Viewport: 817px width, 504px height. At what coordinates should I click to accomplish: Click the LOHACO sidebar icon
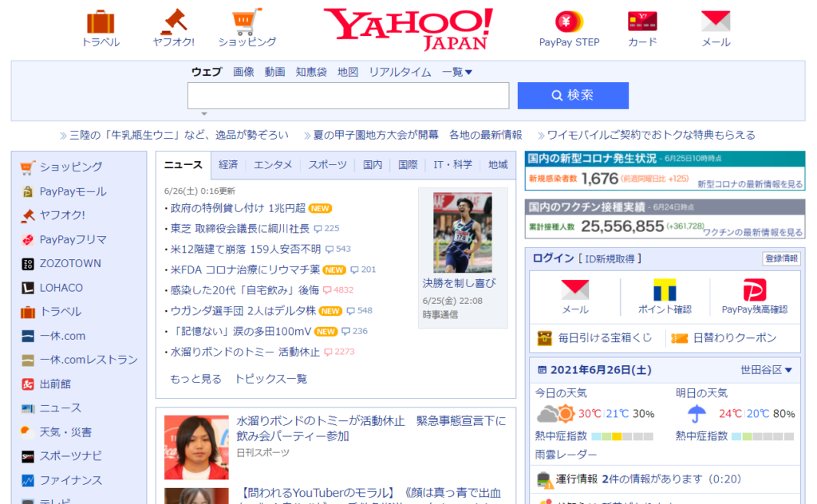28,287
